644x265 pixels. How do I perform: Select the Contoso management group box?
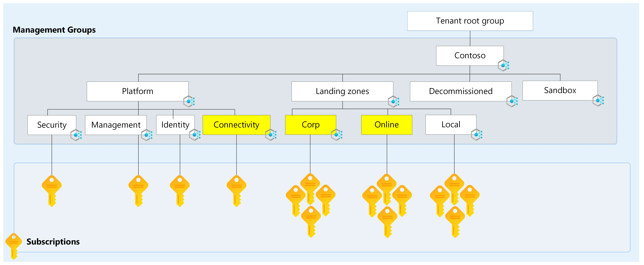pyautogui.click(x=470, y=56)
